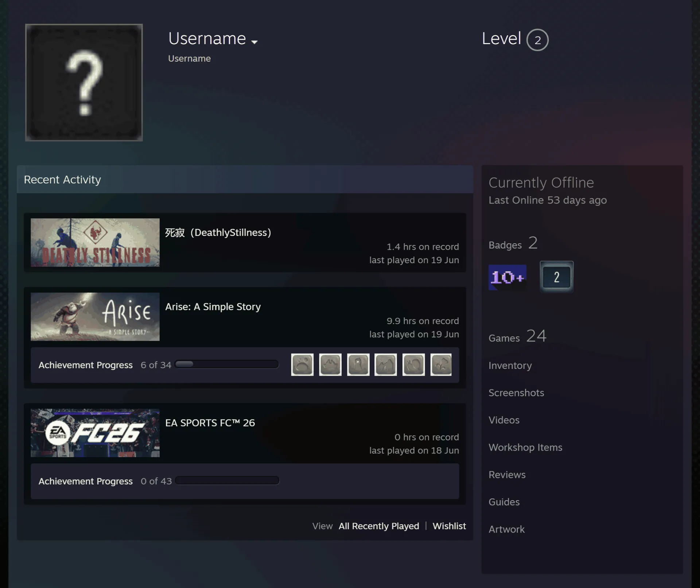This screenshot has width=700, height=588.
Task: Open the 死寂 (DeathlyStillness) title link
Action: tap(218, 233)
